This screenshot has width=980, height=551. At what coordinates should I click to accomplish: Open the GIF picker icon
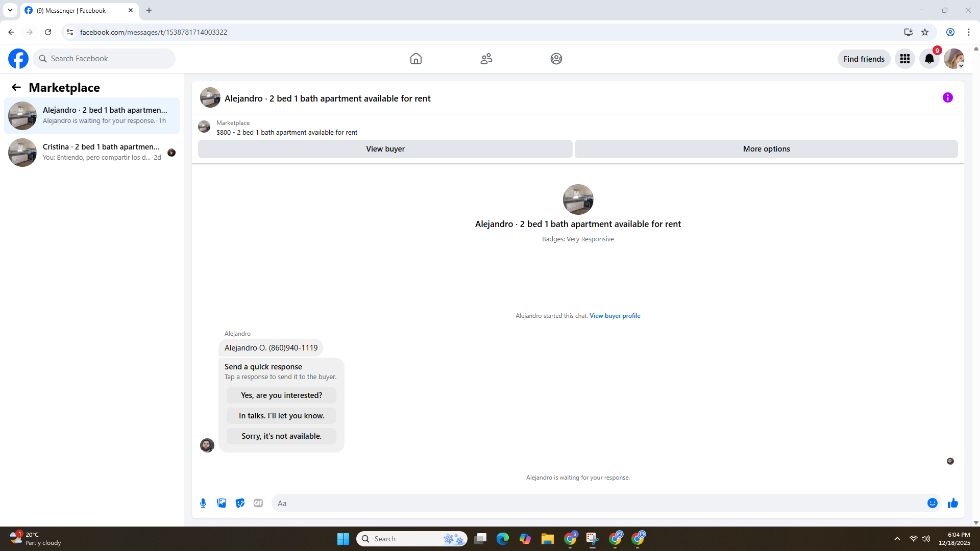coord(258,503)
